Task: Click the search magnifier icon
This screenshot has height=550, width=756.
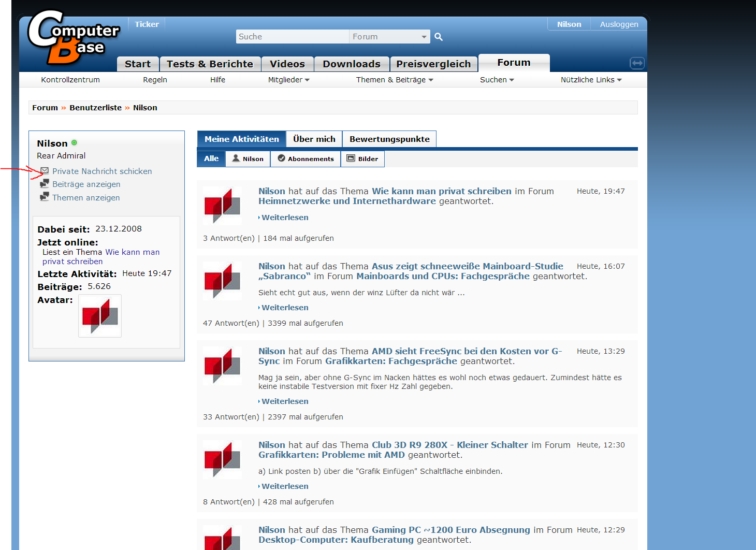Action: [x=439, y=37]
